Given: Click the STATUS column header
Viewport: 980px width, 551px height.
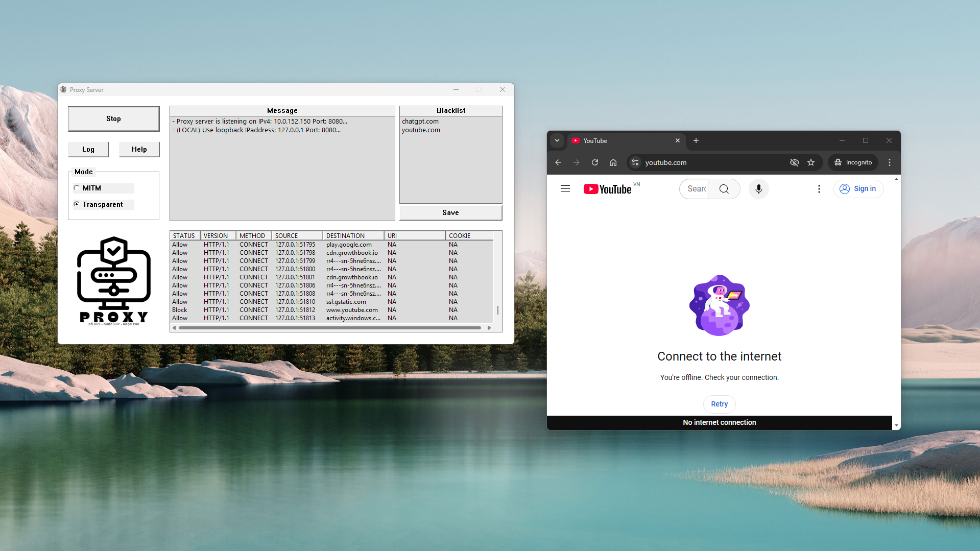Looking at the screenshot, I should [x=185, y=235].
